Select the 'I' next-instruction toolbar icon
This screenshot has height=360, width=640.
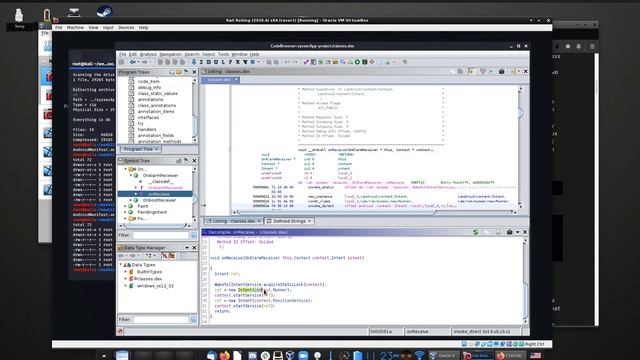click(x=201, y=62)
